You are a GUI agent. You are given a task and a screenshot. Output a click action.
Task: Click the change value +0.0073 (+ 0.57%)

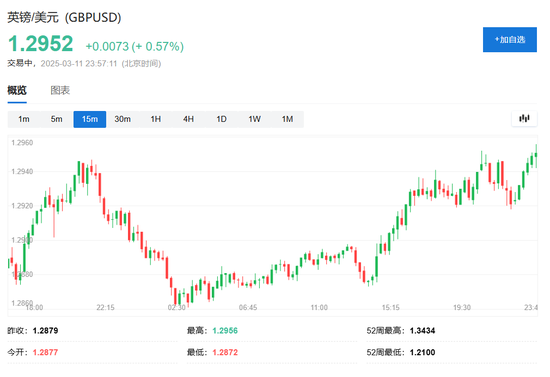click(x=135, y=46)
